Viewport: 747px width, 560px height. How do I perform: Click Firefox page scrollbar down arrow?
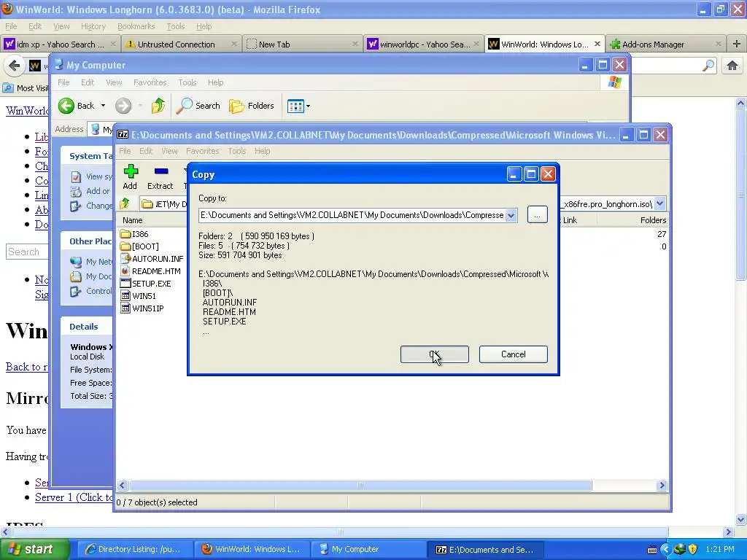click(741, 519)
